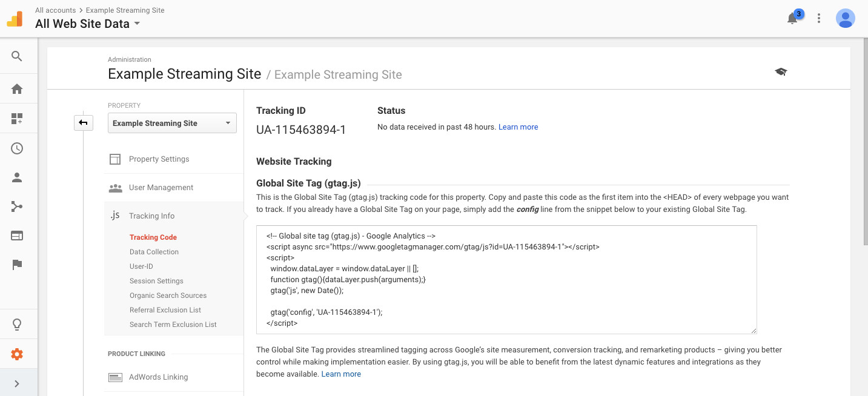Open Audience person icon

point(17,178)
